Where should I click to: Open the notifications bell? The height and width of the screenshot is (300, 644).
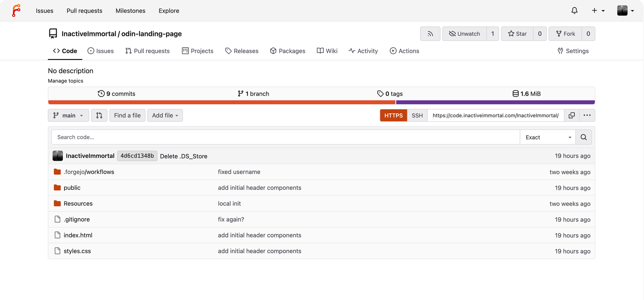pyautogui.click(x=574, y=11)
